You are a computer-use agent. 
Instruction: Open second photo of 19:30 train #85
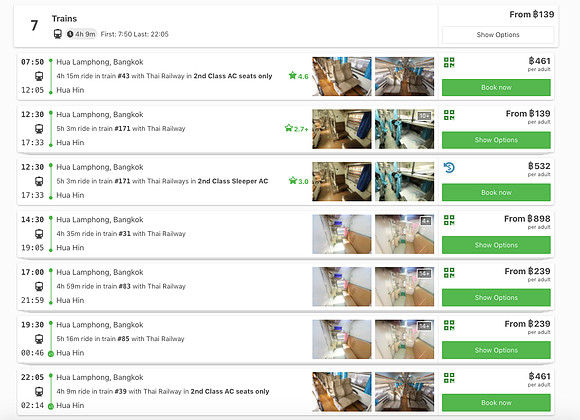pyautogui.click(x=405, y=339)
